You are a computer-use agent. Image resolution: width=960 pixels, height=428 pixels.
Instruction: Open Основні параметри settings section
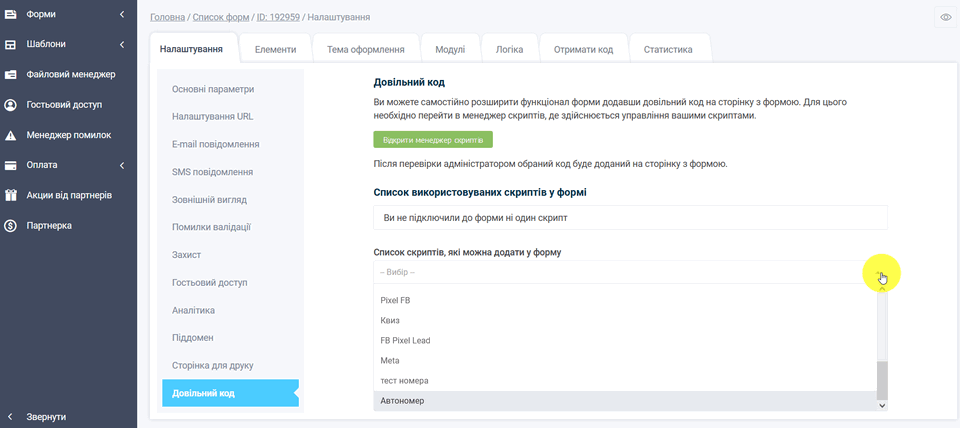point(213,89)
